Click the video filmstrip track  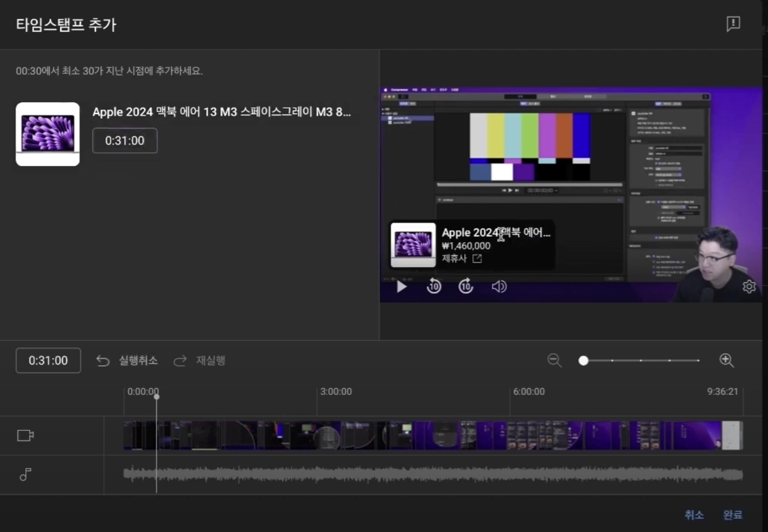coord(433,435)
